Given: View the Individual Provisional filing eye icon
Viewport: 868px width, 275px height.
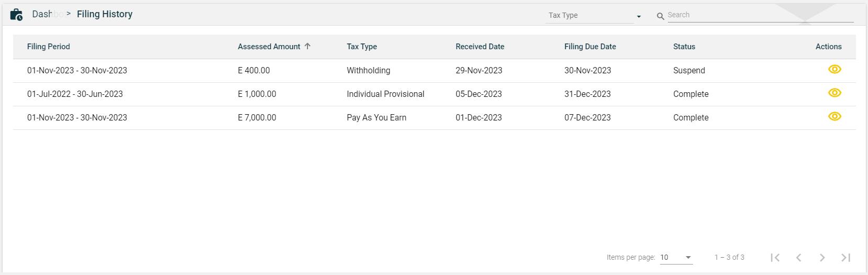Looking at the screenshot, I should (834, 93).
